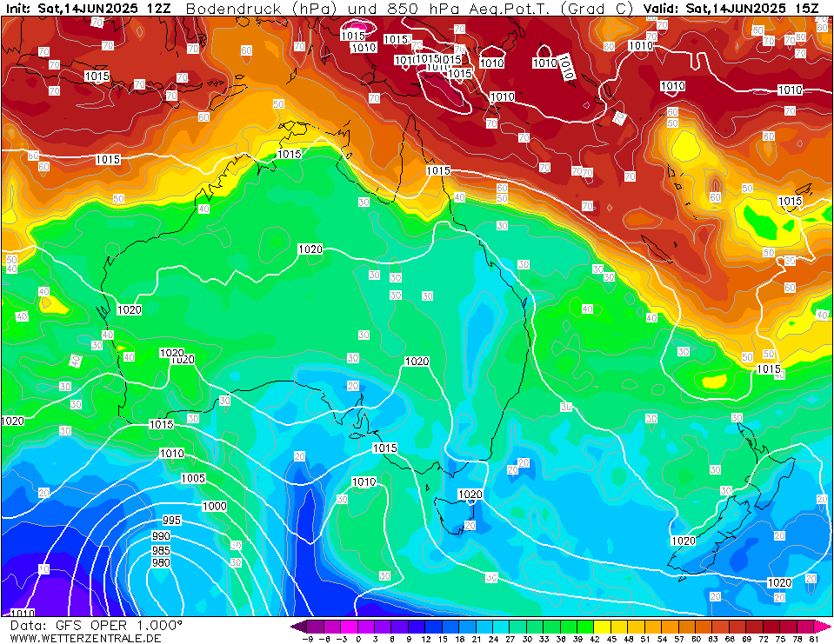The height and width of the screenshot is (644, 834).
Task: Pick the orange legend swatch between 54 and 57
Action: pos(671,627)
